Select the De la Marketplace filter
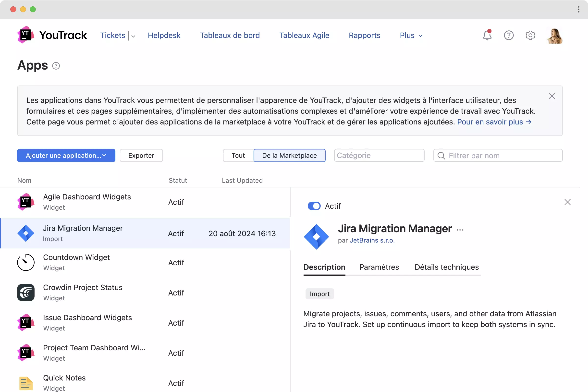This screenshot has height=392, width=588. tap(289, 156)
